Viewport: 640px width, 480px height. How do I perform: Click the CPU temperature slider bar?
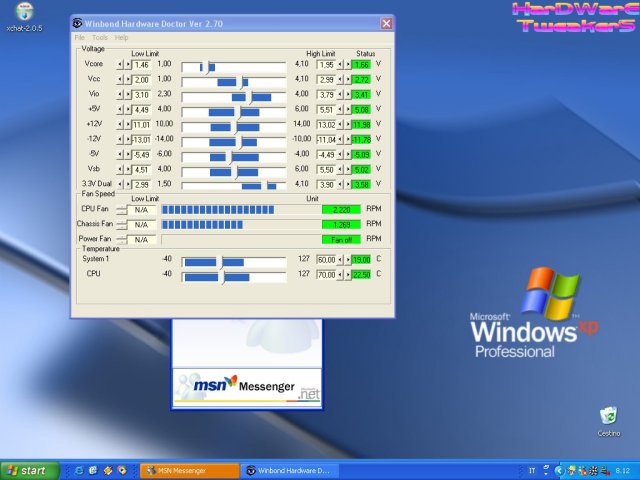point(233,277)
